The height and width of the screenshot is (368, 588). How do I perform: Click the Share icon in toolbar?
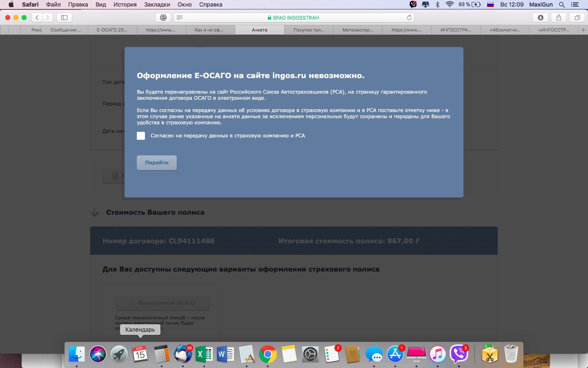(x=559, y=18)
